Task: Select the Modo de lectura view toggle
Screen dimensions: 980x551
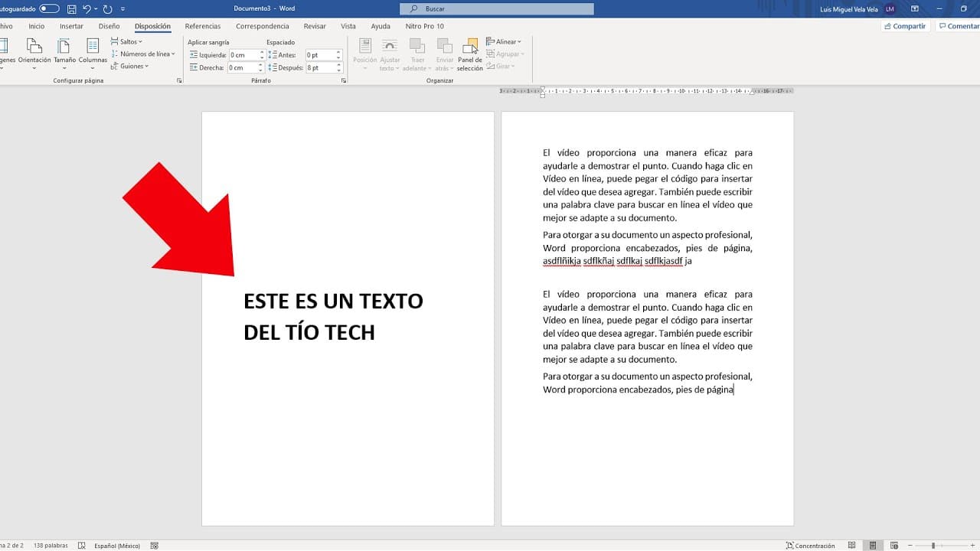Action: click(852, 545)
